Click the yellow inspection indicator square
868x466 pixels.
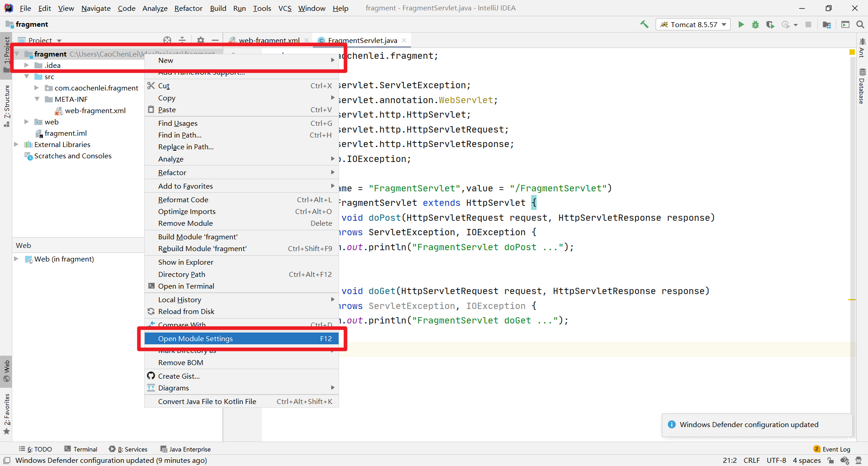852,52
